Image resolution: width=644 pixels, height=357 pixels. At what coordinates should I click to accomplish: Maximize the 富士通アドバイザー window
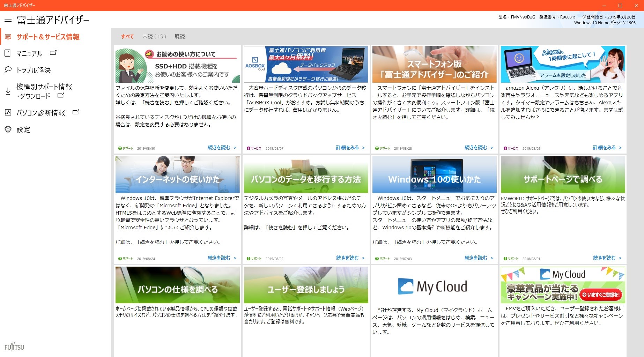click(620, 6)
